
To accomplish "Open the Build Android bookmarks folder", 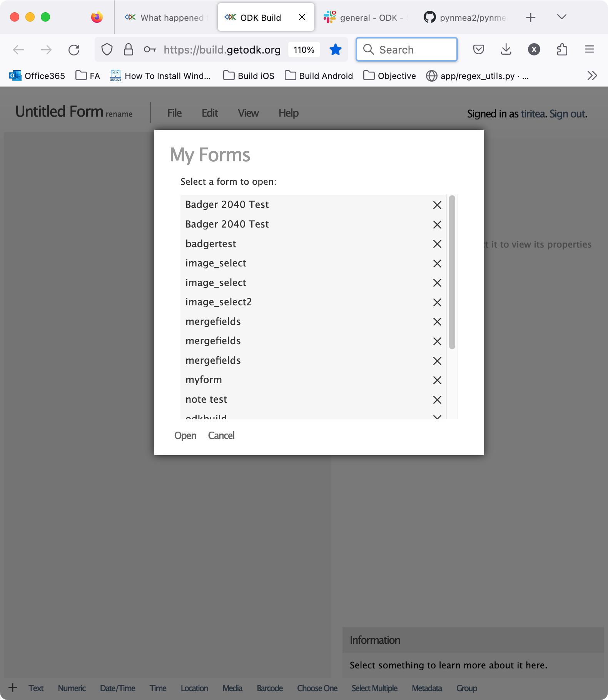I will tap(319, 75).
